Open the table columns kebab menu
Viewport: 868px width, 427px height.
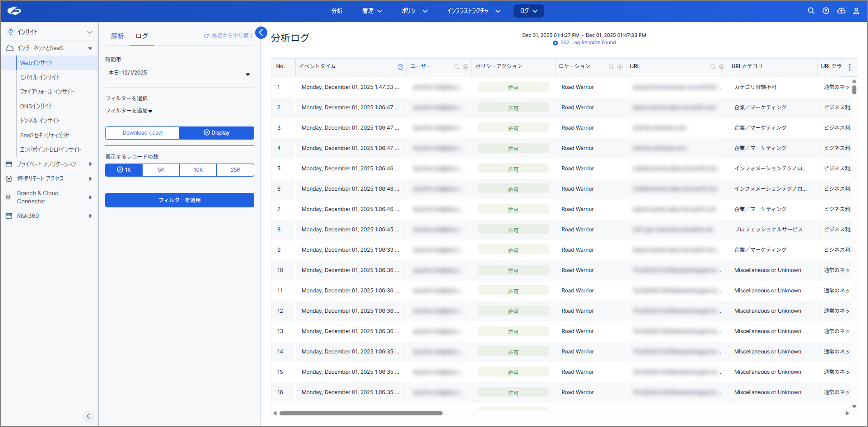(849, 67)
